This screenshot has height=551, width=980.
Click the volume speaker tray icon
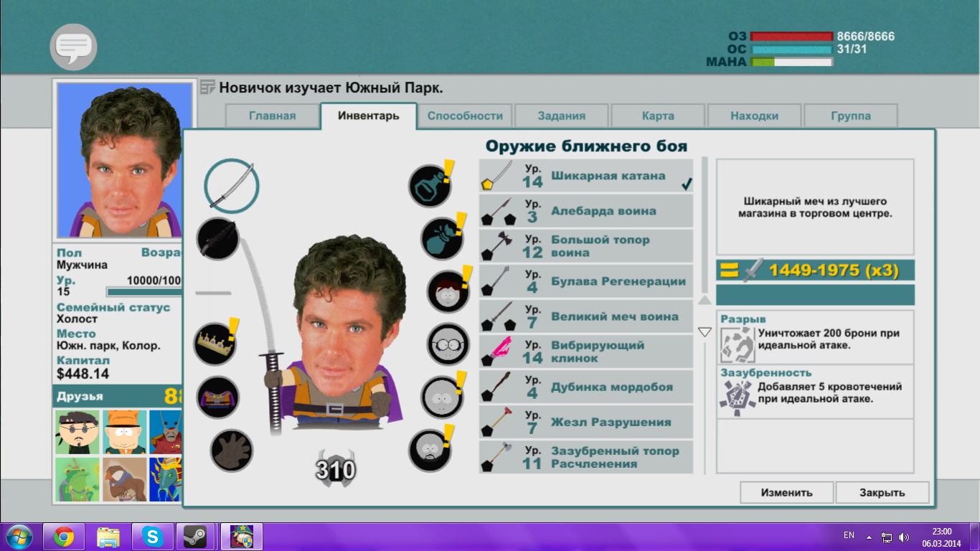[903, 537]
